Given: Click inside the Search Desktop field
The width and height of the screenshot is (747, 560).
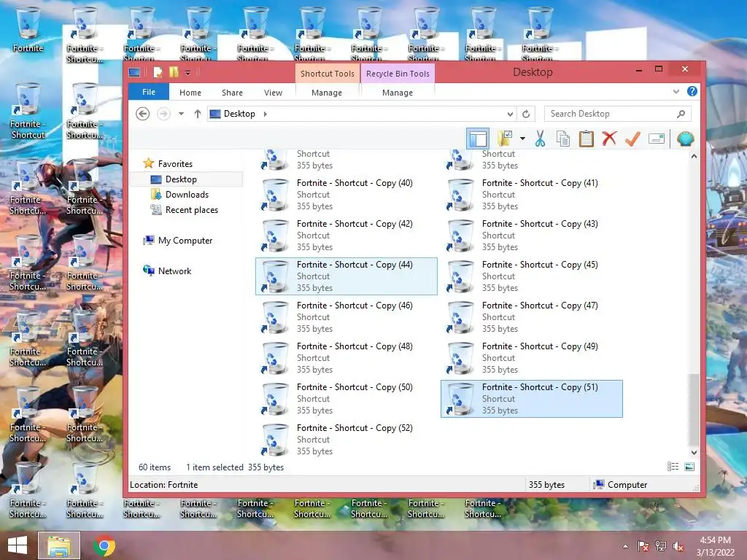Looking at the screenshot, I should (x=617, y=114).
